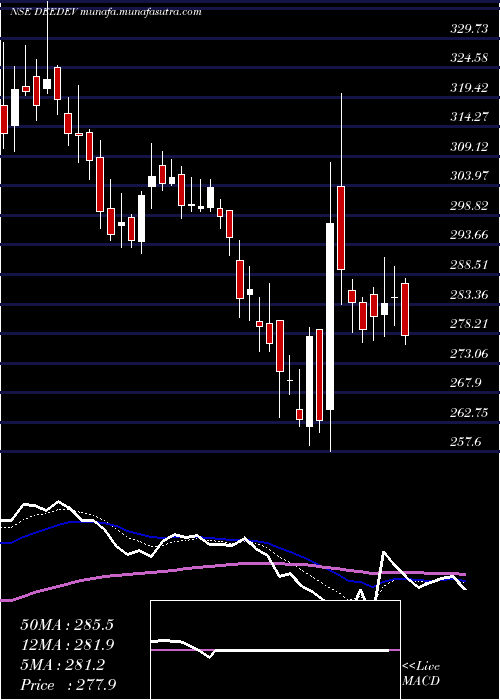
Task: Click the 283.36 price axis label
Action: [x=469, y=294]
